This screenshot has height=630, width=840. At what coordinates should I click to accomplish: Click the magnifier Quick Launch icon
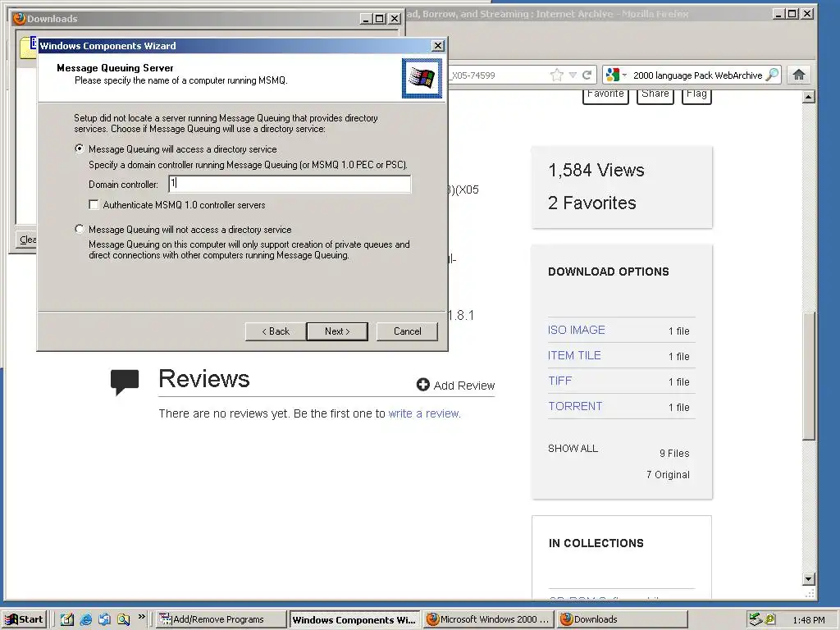pyautogui.click(x=123, y=619)
